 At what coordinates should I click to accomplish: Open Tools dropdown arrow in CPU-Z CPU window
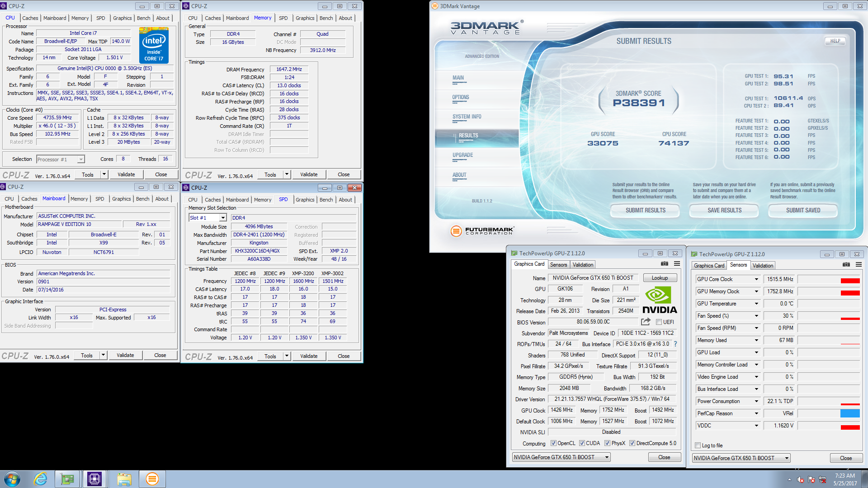[x=104, y=174]
